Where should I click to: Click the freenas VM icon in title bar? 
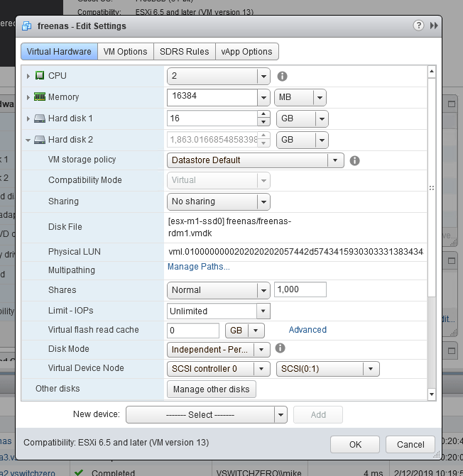point(27,26)
